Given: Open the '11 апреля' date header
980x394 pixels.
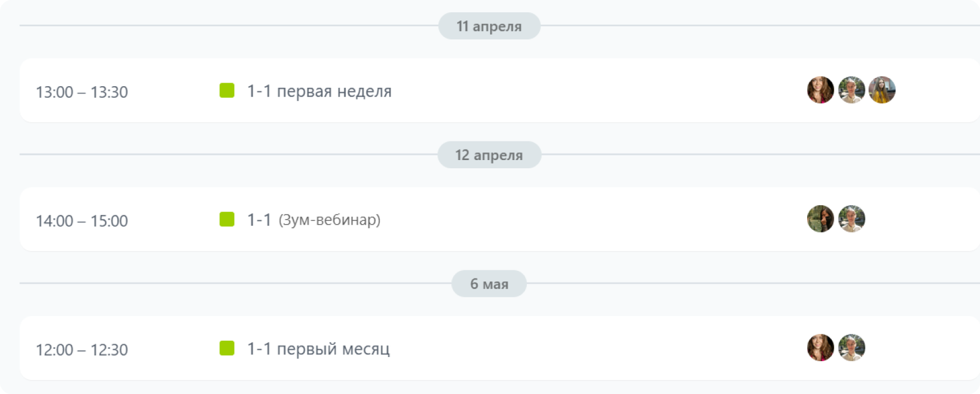Looking at the screenshot, I should click(489, 26).
